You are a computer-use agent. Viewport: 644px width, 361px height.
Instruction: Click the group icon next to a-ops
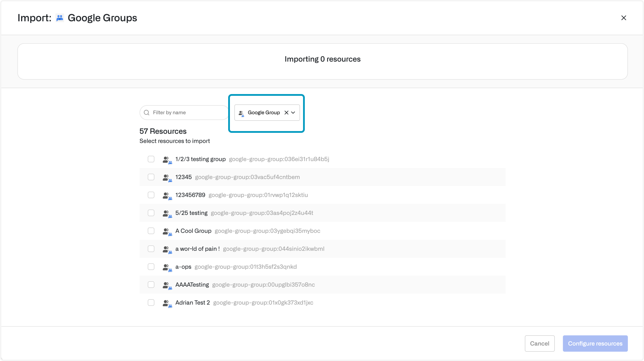167,267
